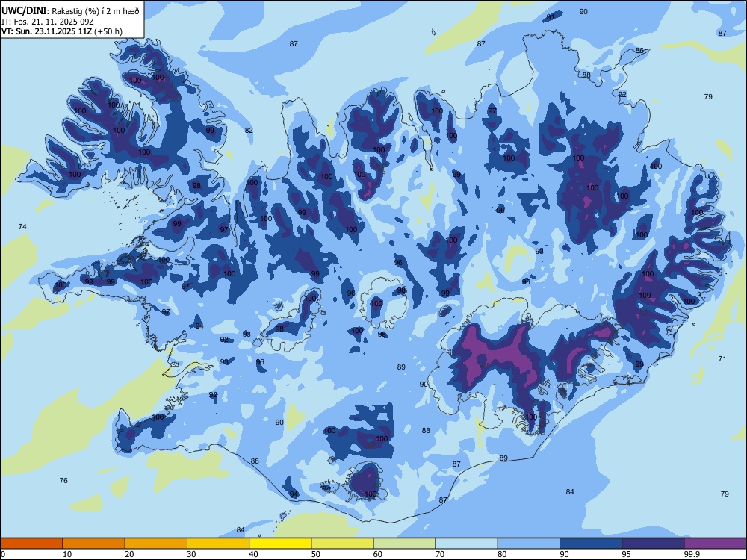Click the legend tick label 30

(191, 554)
